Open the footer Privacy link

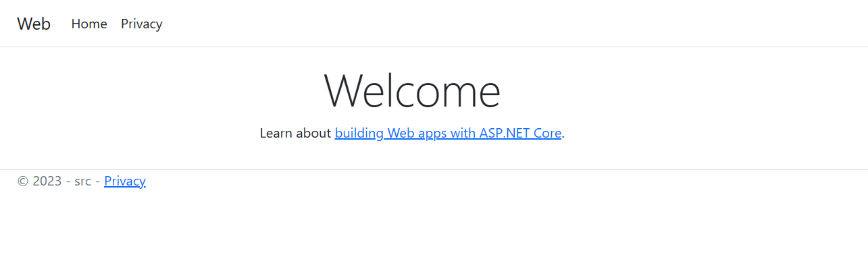125,181
